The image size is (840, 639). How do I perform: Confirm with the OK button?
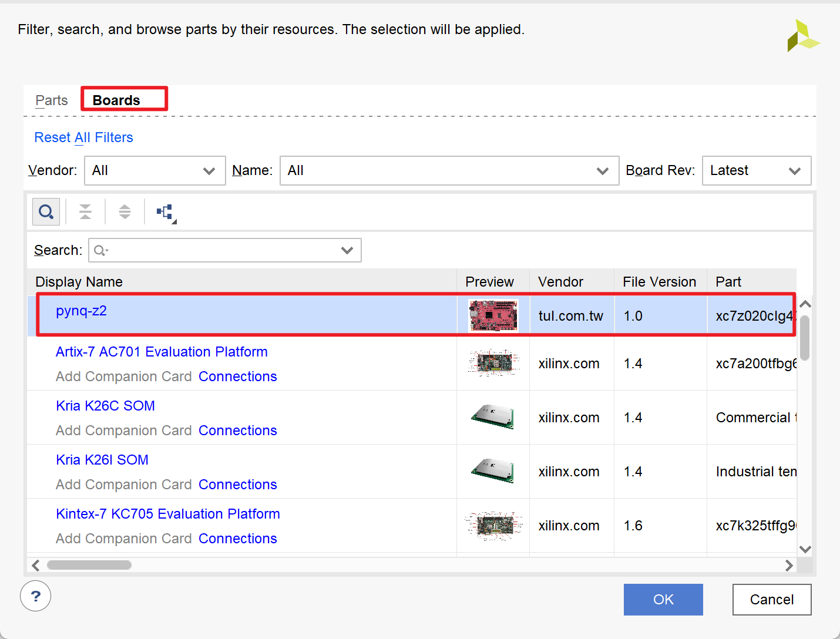click(663, 600)
